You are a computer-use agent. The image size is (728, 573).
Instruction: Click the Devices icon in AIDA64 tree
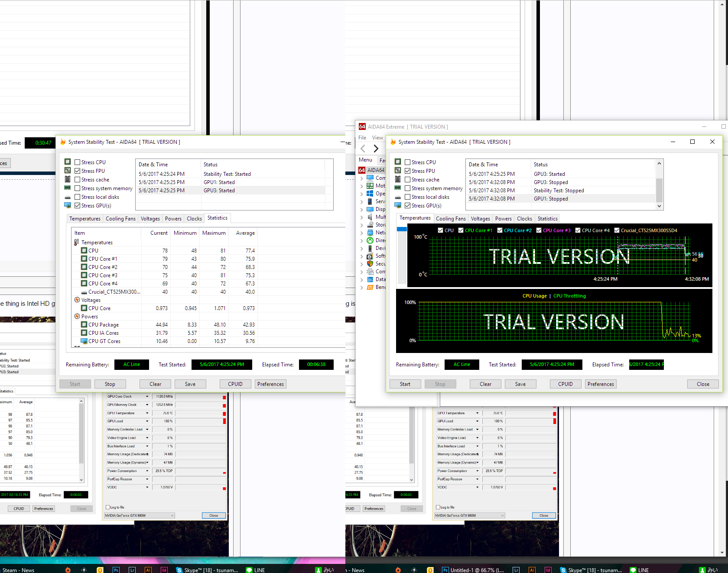(370, 248)
